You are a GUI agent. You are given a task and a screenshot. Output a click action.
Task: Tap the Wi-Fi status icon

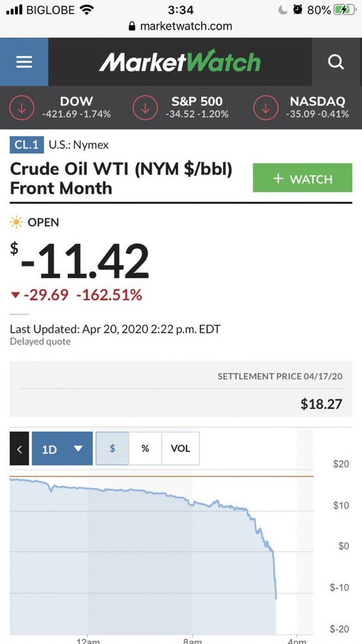[86, 10]
